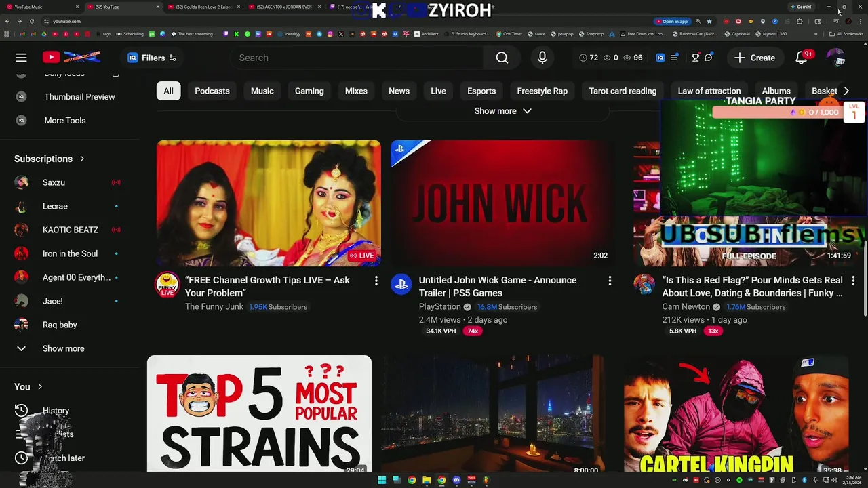The height and width of the screenshot is (488, 868).
Task: Open the vidIQ Filters button
Action: click(x=153, y=58)
